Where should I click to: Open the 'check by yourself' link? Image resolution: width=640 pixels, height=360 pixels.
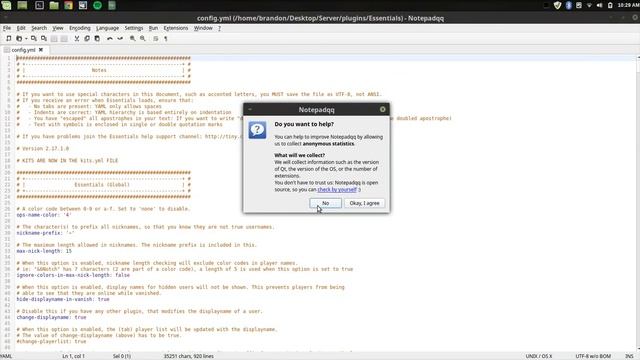point(337,189)
